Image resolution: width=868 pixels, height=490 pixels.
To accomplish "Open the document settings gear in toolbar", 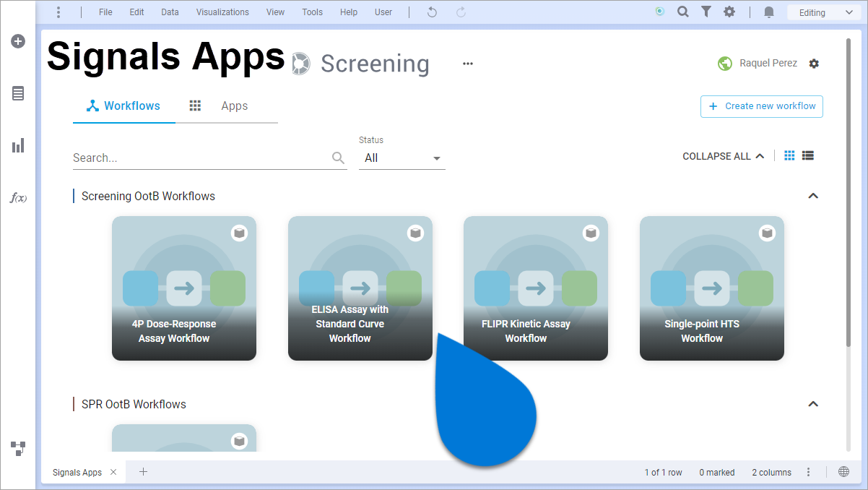I will click(x=729, y=12).
